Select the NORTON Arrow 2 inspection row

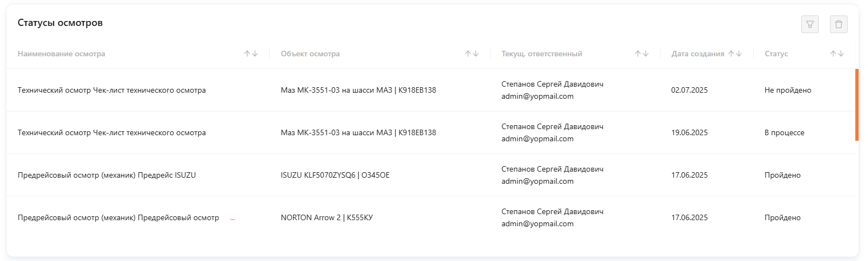coord(327,217)
